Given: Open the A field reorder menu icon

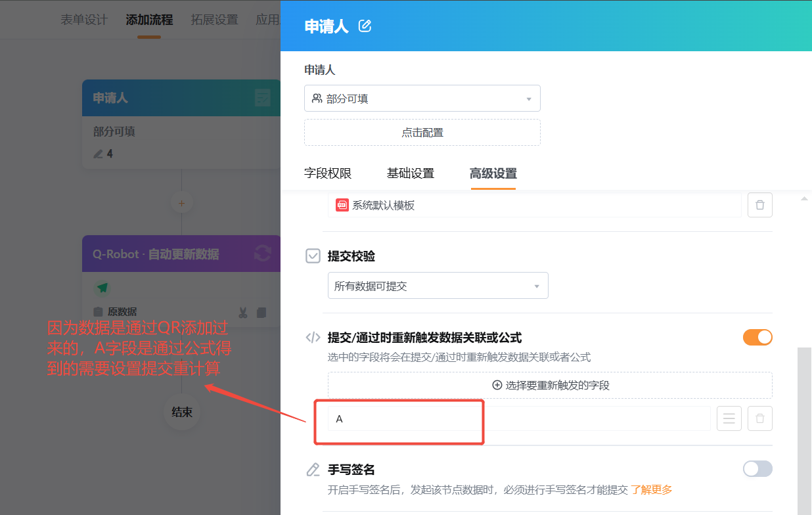Looking at the screenshot, I should coord(729,418).
